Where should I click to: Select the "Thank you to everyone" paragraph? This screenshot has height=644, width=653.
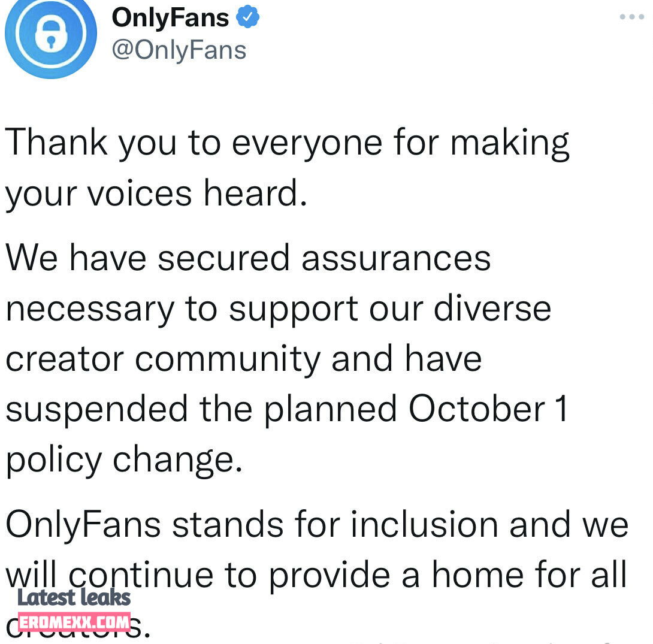tap(287, 168)
